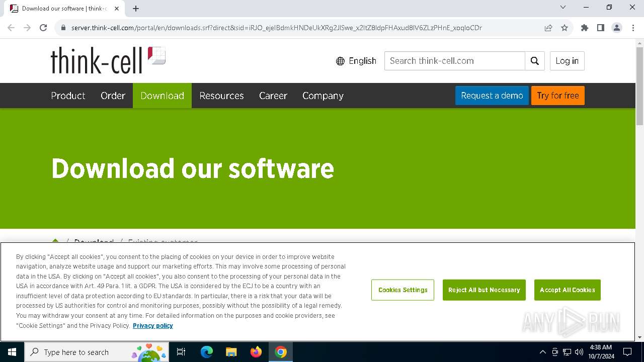Open the Resources menu
This screenshot has height=362, width=644.
[221, 96]
